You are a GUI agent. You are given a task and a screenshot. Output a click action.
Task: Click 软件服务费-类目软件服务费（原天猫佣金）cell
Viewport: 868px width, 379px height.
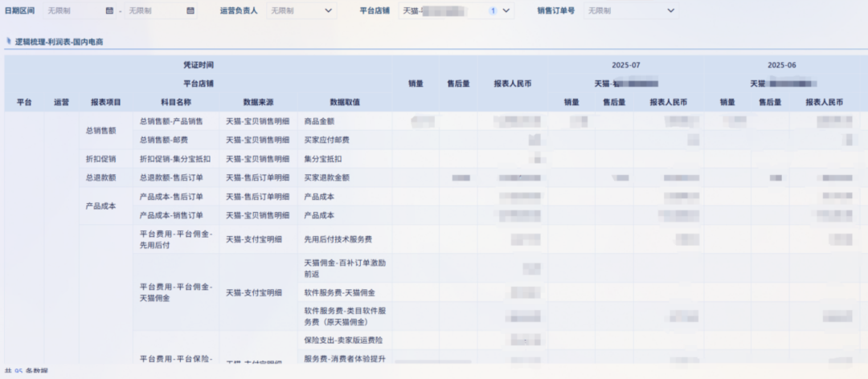344,316
